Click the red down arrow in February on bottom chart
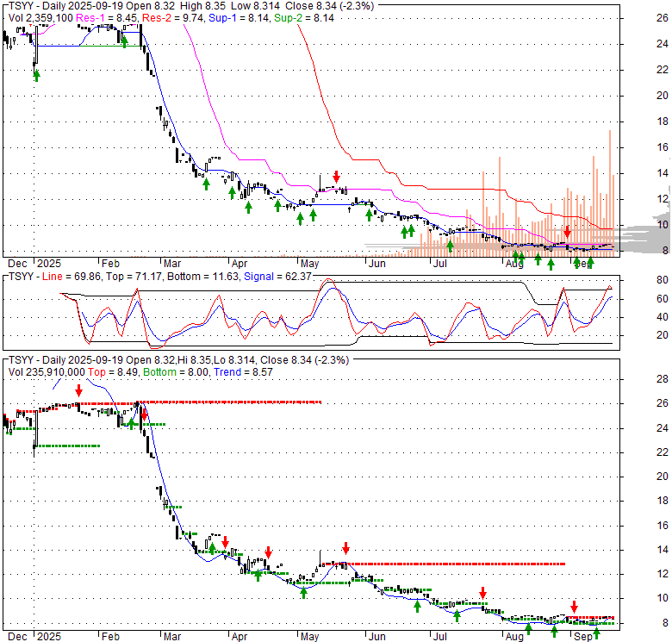 [145, 416]
